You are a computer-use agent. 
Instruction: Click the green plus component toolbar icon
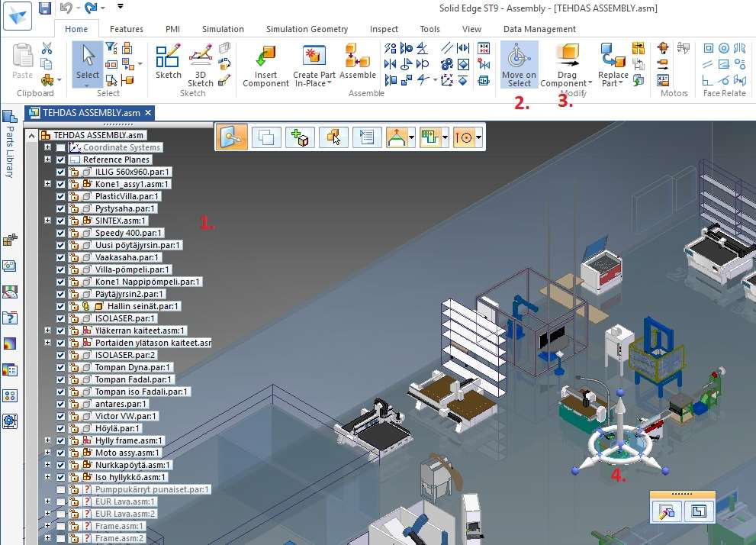click(x=300, y=137)
